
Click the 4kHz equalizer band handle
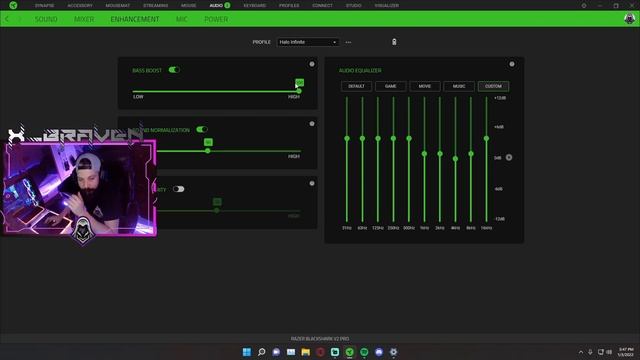pyautogui.click(x=456, y=159)
